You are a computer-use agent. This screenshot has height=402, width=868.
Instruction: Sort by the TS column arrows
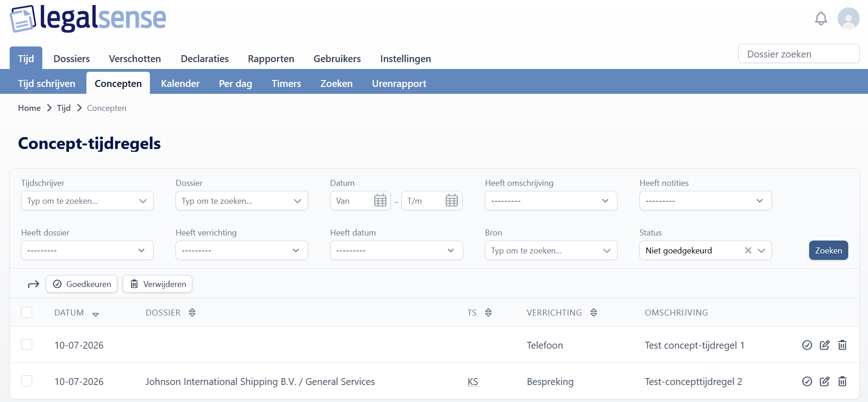click(x=488, y=312)
